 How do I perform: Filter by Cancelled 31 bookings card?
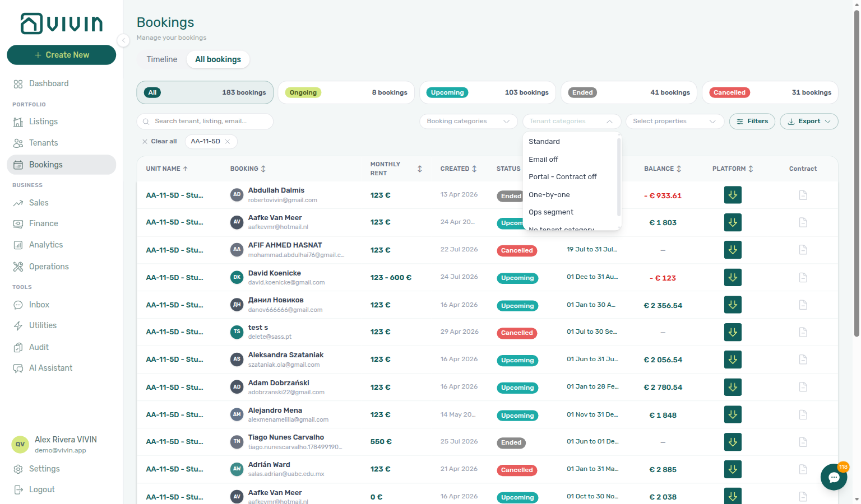(770, 92)
